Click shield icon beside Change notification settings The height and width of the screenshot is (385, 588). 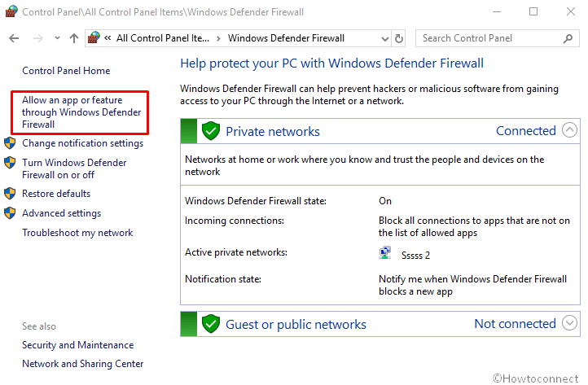[10, 143]
